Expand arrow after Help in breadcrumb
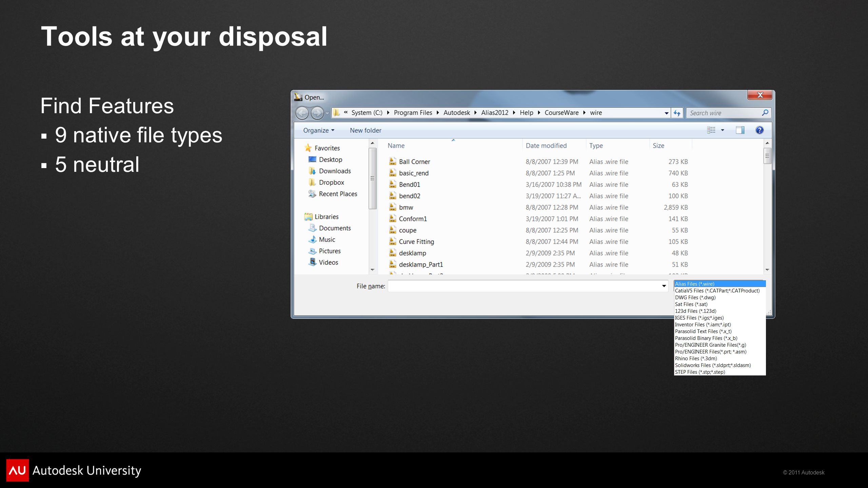The width and height of the screenshot is (868, 488). click(x=539, y=113)
